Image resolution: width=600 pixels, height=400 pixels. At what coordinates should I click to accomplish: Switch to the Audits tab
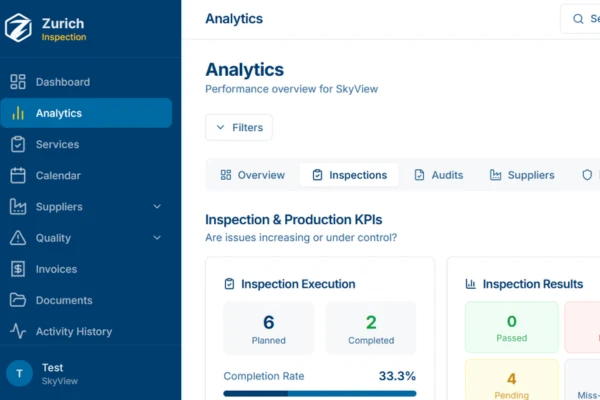click(x=439, y=175)
